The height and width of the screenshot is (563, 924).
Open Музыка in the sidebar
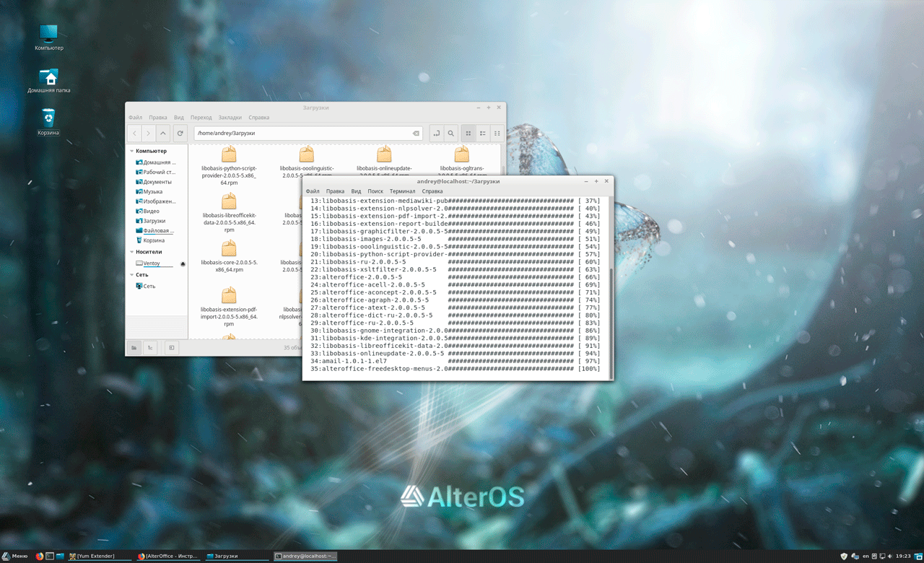(149, 192)
